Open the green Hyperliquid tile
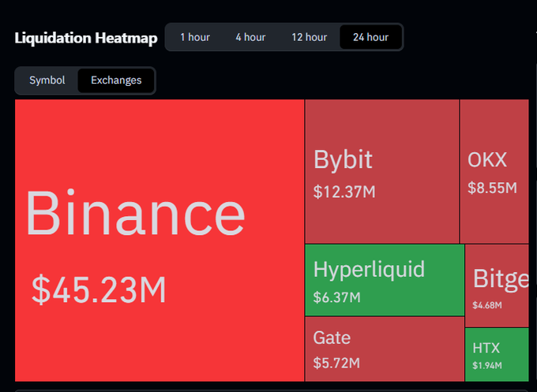 [385, 280]
